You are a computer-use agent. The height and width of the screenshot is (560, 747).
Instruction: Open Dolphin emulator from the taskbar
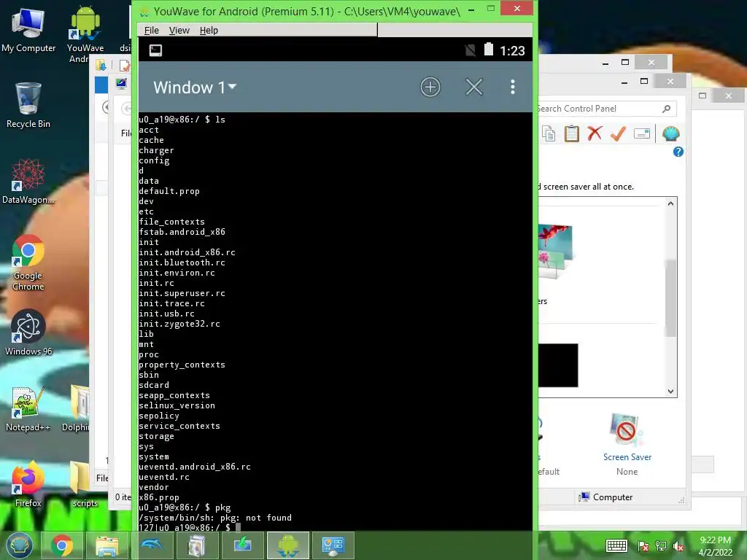coord(152,545)
